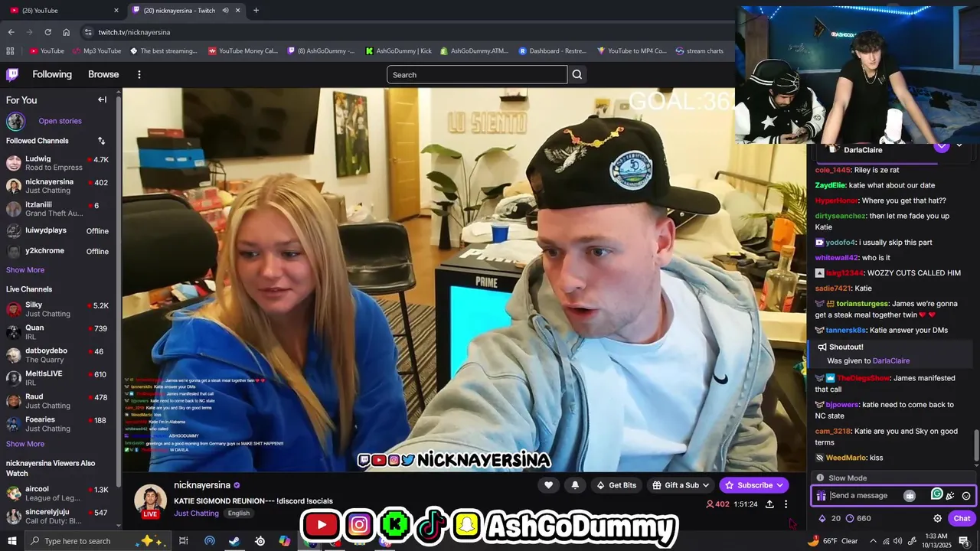The height and width of the screenshot is (551, 980).
Task: Click the gift icon in chat input
Action: click(821, 496)
